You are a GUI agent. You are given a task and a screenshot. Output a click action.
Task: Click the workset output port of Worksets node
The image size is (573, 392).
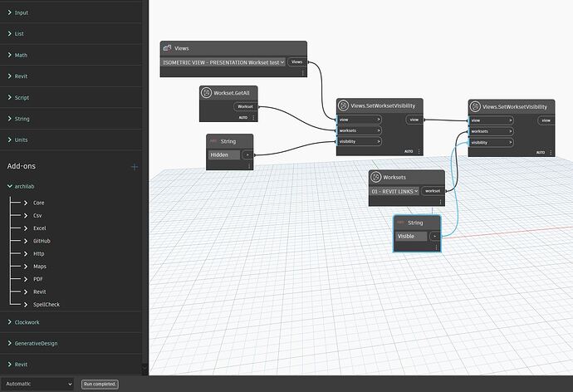coord(433,191)
